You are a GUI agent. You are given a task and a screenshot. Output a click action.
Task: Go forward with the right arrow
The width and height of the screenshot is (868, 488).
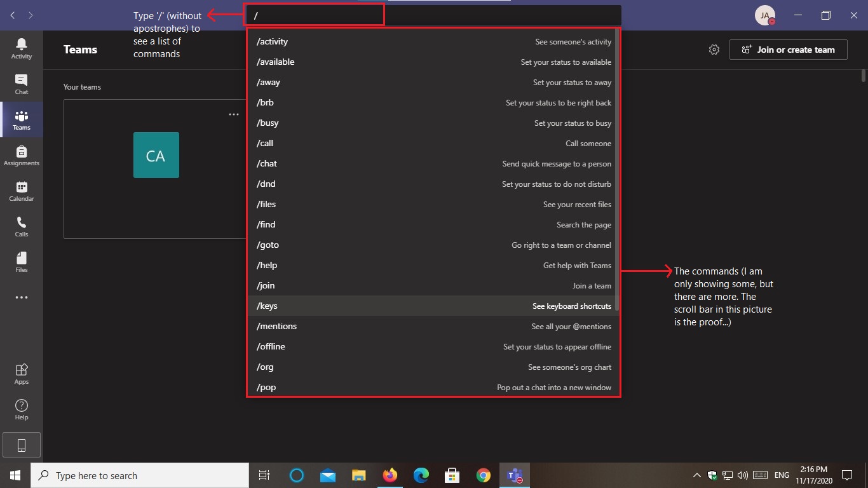(31, 15)
